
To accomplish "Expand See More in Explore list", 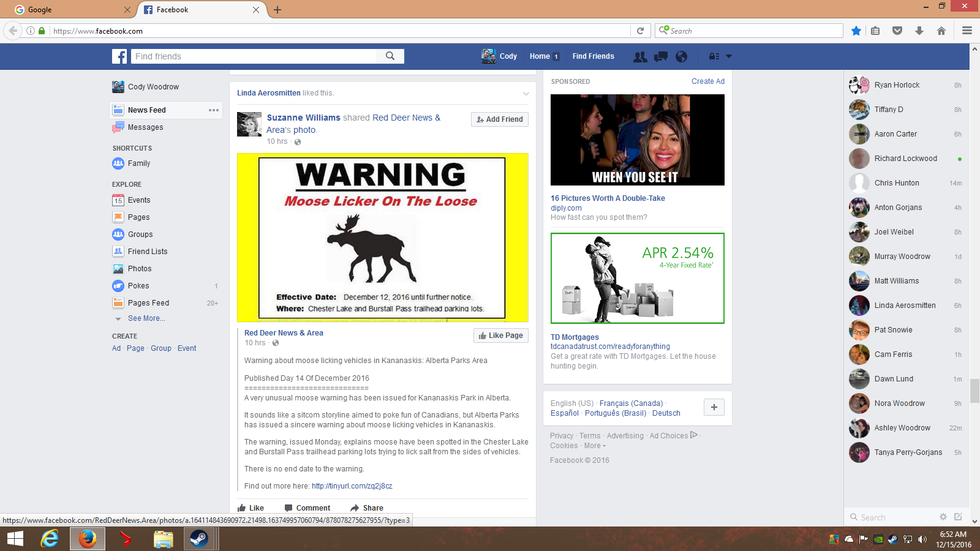I will click(146, 318).
